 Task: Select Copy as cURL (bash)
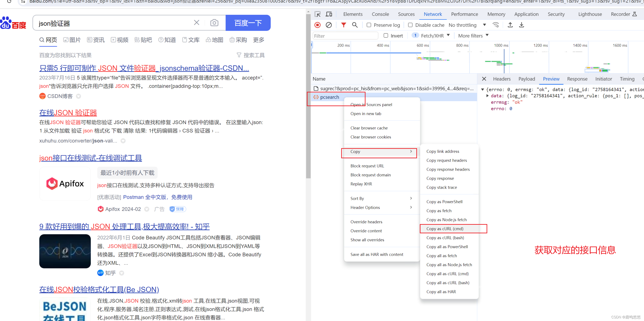tap(449, 238)
